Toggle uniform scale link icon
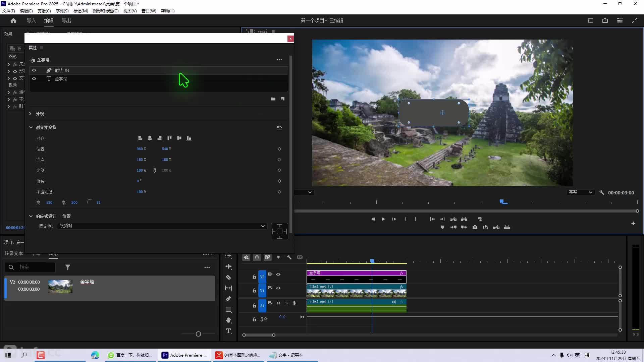 [x=155, y=170]
